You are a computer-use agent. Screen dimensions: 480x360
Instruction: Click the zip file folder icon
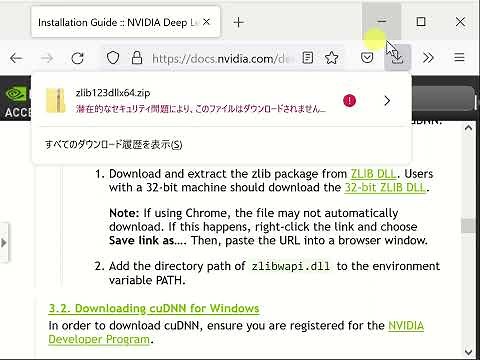pos(55,100)
